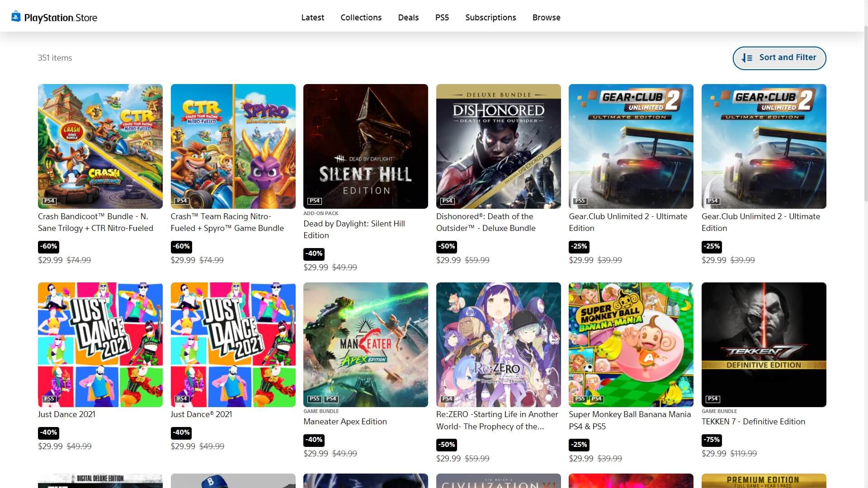Click the -75% discount badge on TEKKEN 7
This screenshot has width=868, height=488.
pos(712,440)
